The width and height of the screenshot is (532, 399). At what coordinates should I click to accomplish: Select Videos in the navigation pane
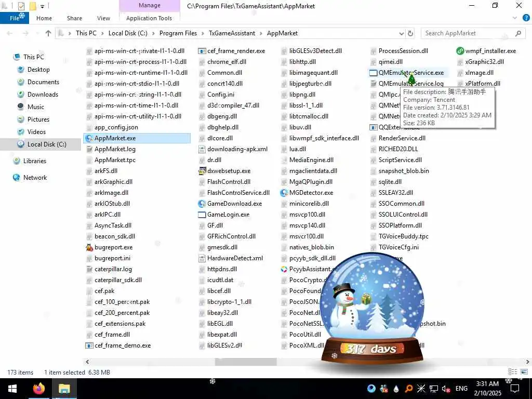point(36,132)
